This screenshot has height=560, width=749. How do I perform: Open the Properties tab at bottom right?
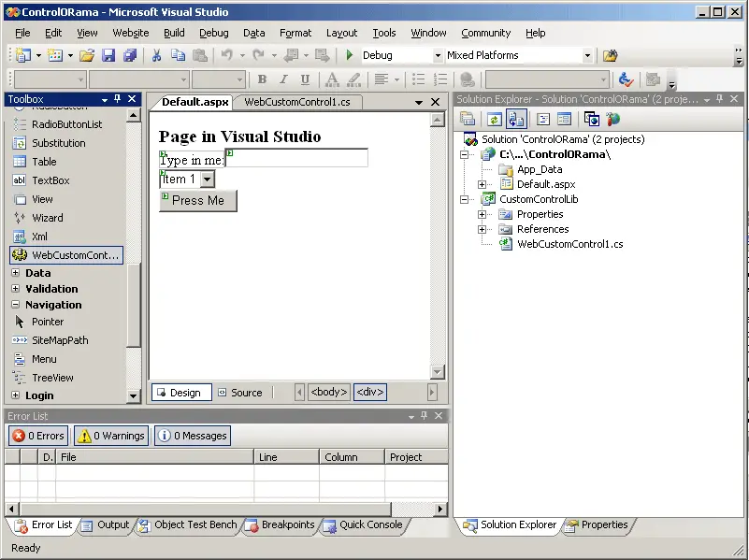pyautogui.click(x=597, y=525)
